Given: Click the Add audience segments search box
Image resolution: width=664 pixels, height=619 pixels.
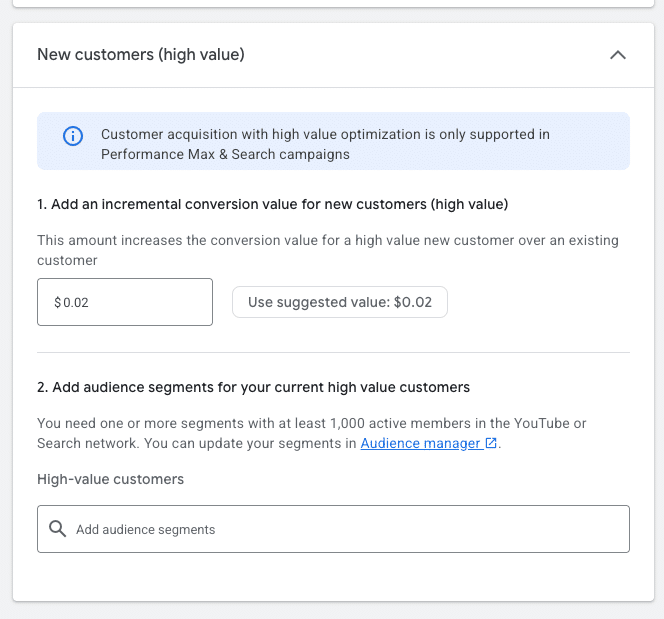Looking at the screenshot, I should click(340, 529).
